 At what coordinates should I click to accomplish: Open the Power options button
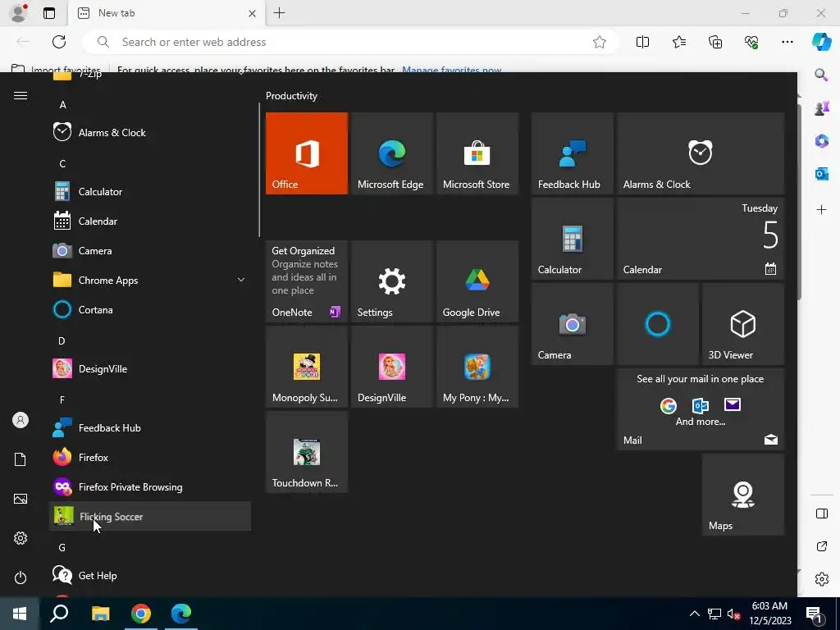[21, 577]
